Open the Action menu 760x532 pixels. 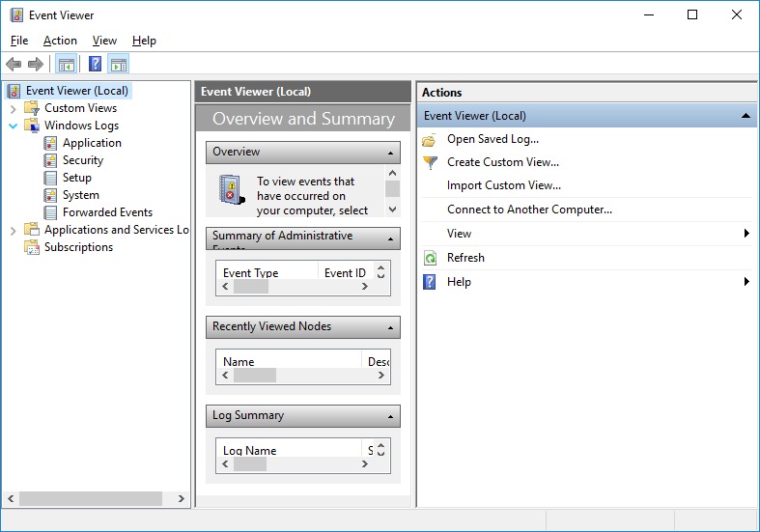point(60,41)
